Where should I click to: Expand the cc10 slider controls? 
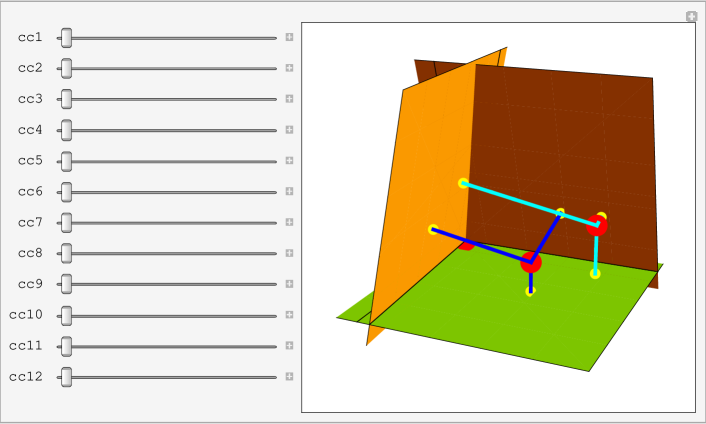(x=290, y=315)
